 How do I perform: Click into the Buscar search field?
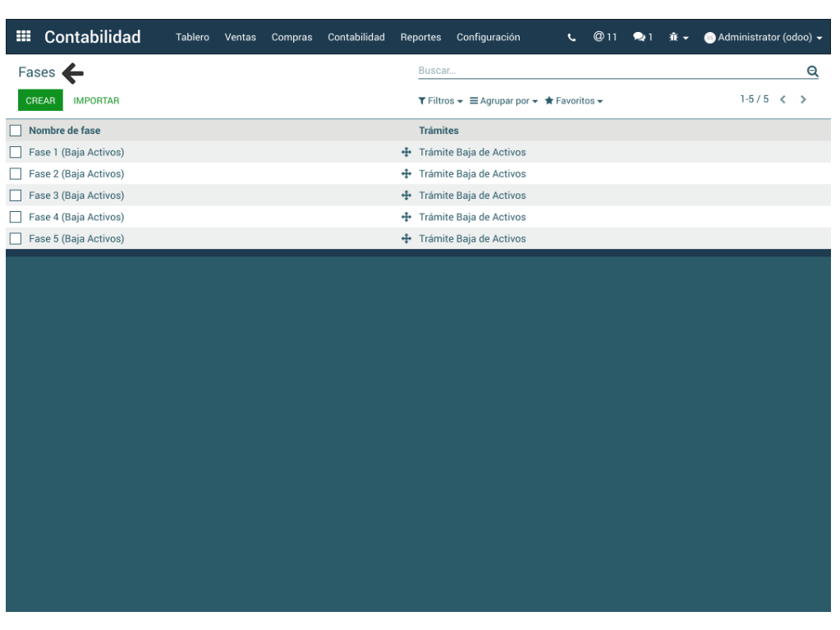(x=608, y=71)
